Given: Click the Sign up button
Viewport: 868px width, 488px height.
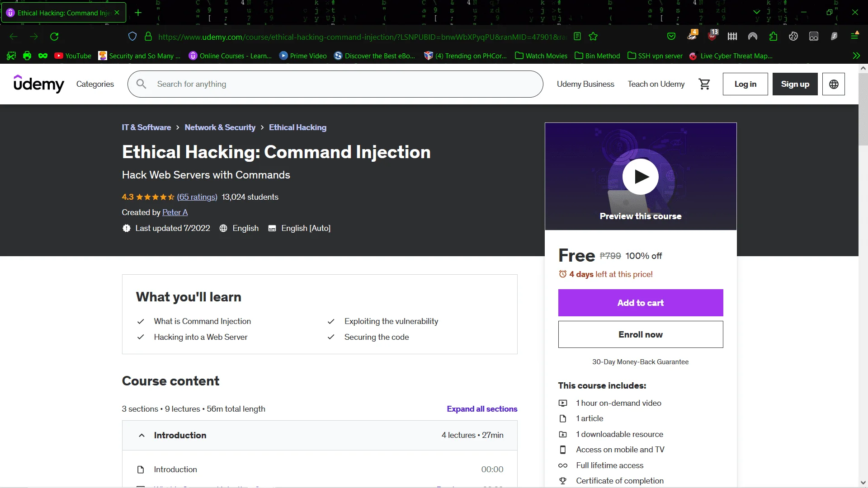Looking at the screenshot, I should point(795,84).
